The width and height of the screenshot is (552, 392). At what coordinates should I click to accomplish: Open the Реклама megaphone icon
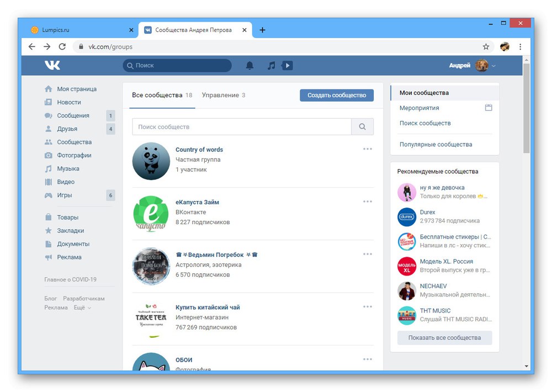48,257
